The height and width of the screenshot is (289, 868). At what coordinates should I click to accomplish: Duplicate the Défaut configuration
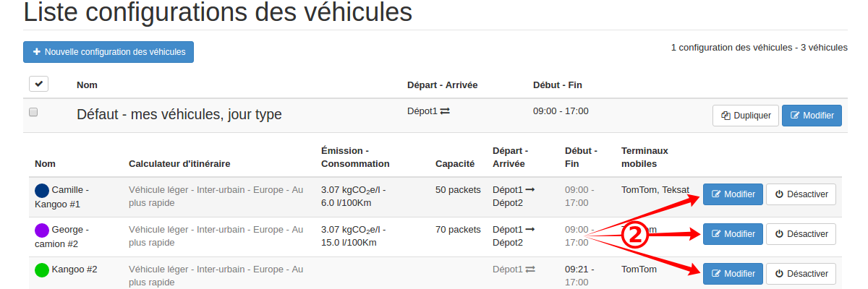[x=746, y=116]
